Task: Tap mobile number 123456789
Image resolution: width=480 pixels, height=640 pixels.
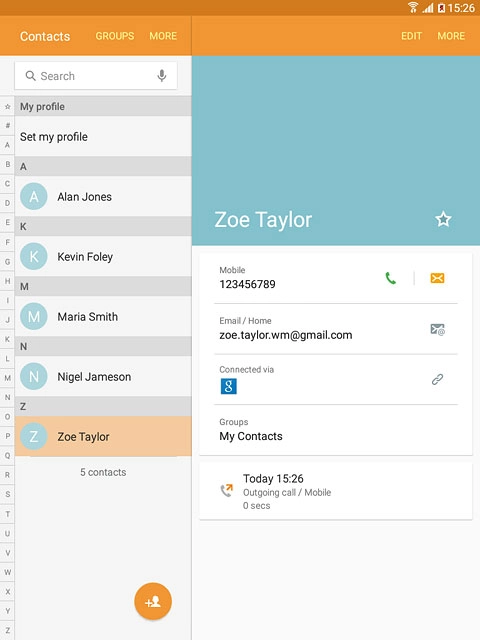Action: 247,284
